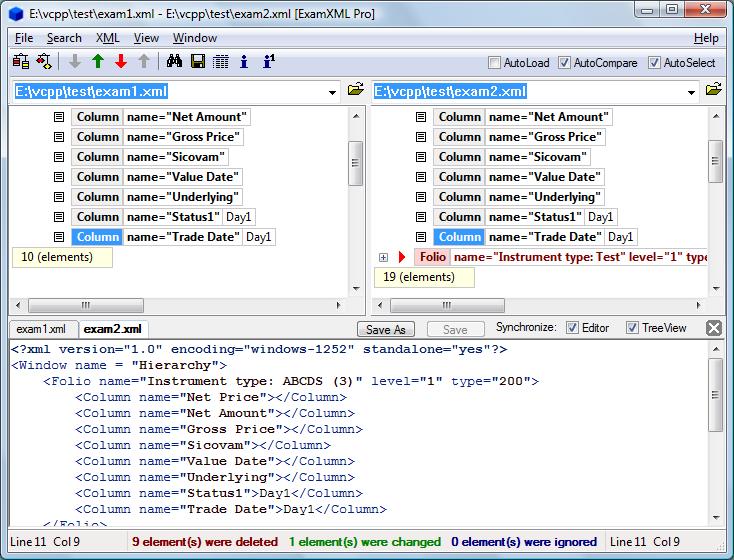The height and width of the screenshot is (560, 734).
Task: Click the blue info 'i' toolbar icon
Action: [244, 62]
